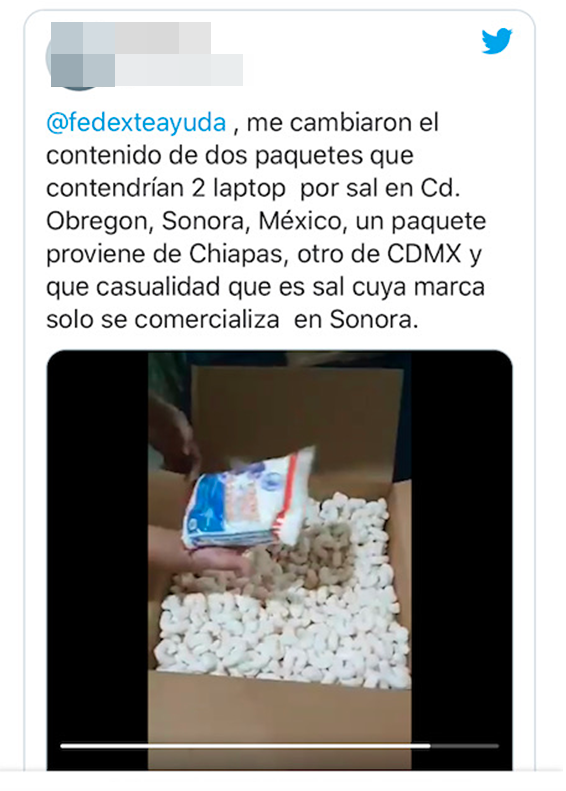Viewport: 566px width, 791px height.
Task: Jump to the unplayed end of video progress bar
Action: coord(465,746)
